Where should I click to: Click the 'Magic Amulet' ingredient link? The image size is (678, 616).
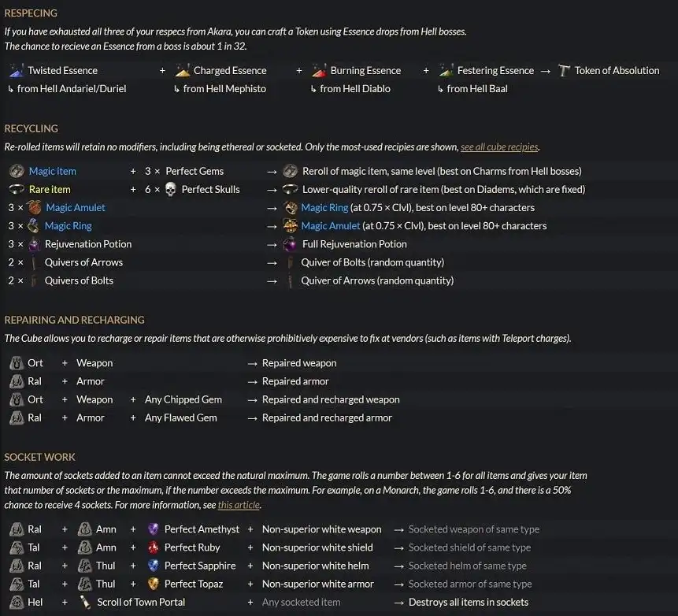(75, 207)
